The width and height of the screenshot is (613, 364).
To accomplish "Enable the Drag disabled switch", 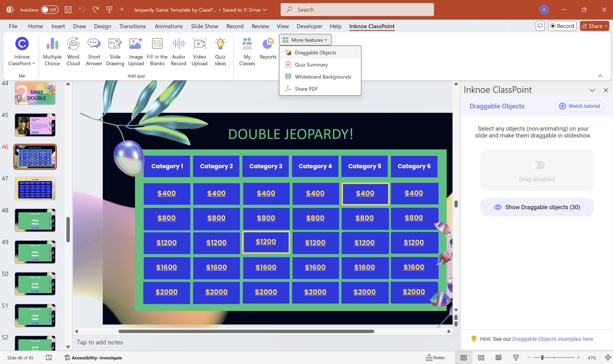I will [536, 165].
